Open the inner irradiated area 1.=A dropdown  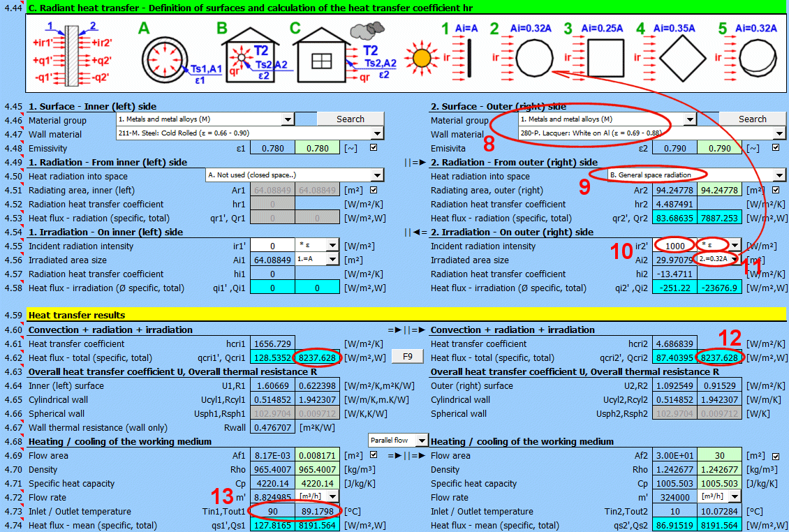point(332,259)
